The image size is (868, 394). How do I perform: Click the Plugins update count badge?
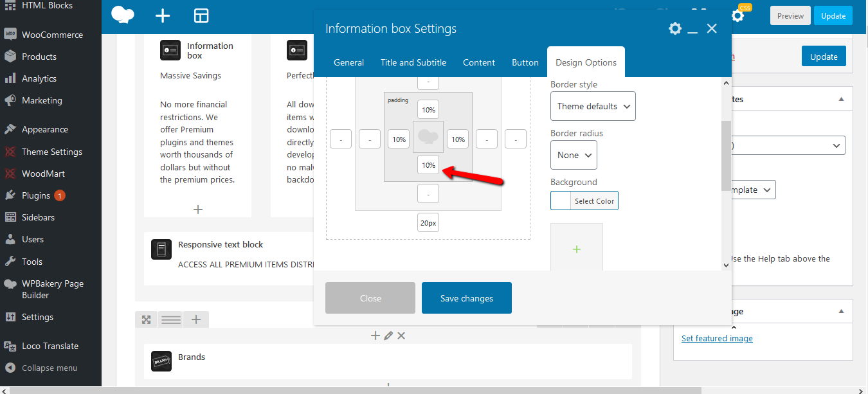(60, 195)
